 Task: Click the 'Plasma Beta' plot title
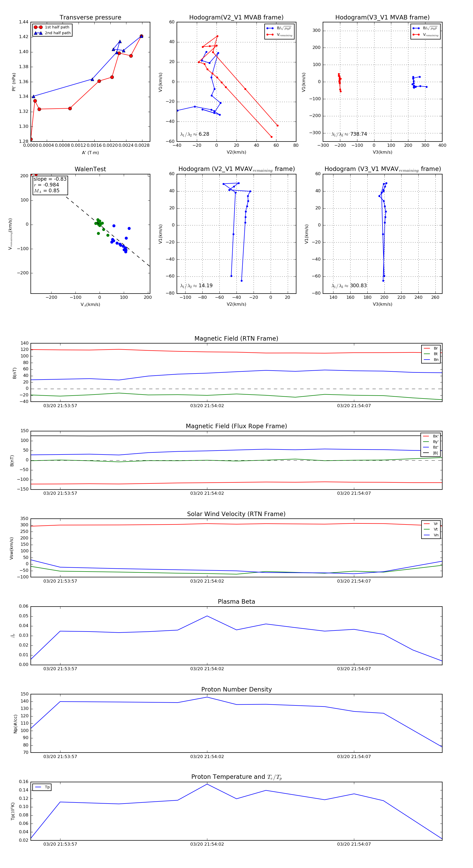click(x=236, y=602)
